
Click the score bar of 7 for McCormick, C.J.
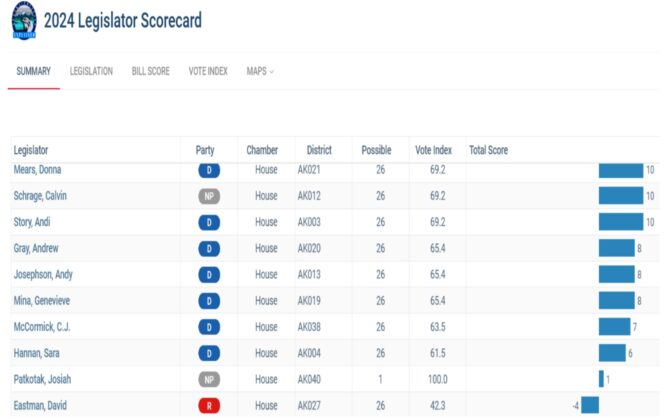click(x=614, y=327)
